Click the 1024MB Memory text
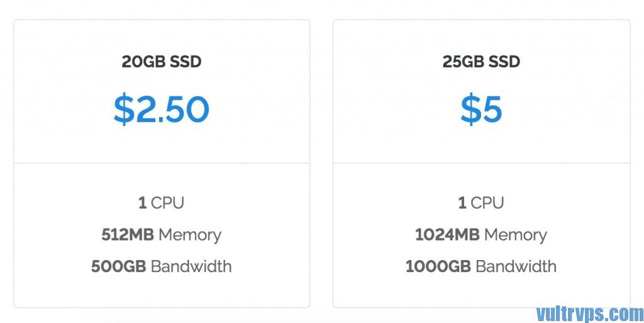Image resolution: width=644 pixels, height=323 pixels. [481, 235]
